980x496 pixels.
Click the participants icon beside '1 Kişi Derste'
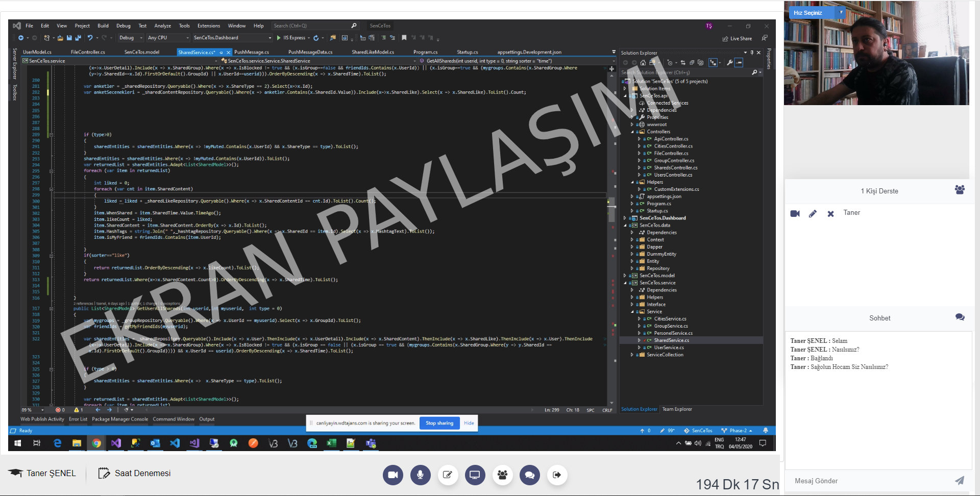[960, 190]
